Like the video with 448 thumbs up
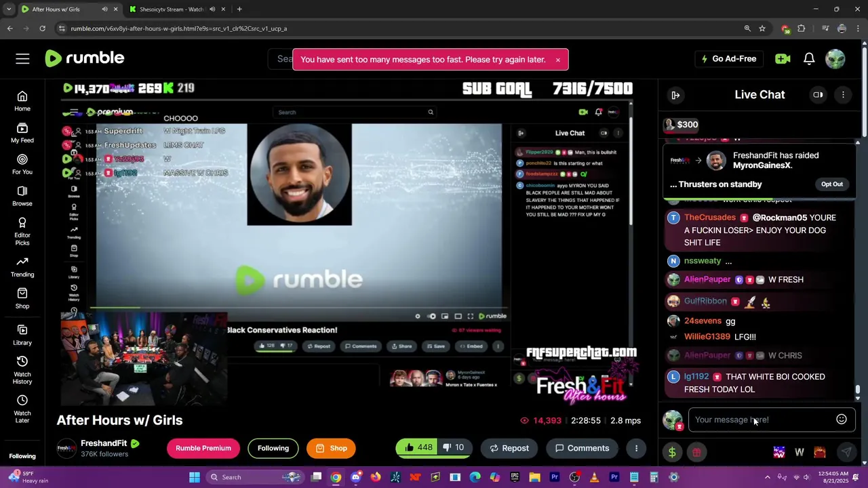868x488 pixels. (418, 448)
